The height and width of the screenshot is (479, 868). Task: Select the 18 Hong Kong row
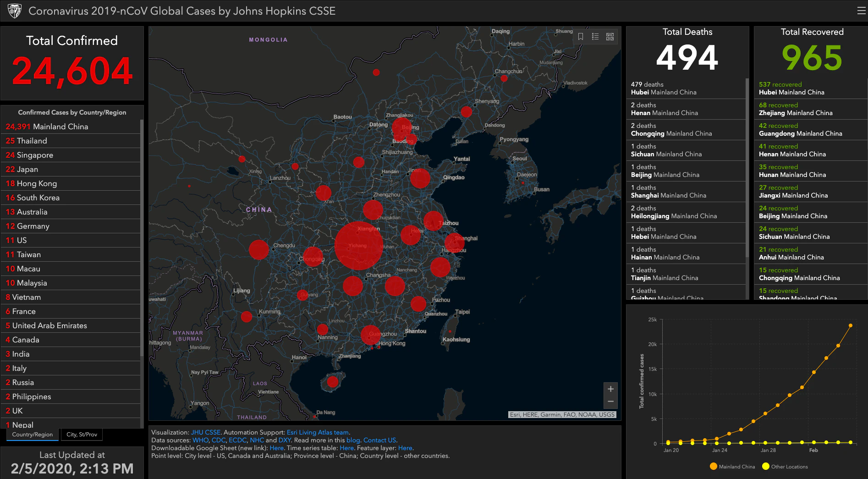point(71,183)
